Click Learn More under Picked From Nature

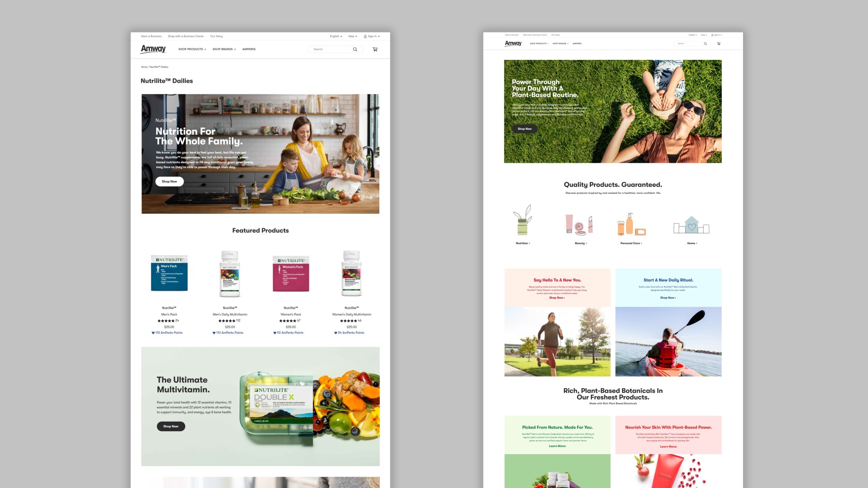point(557,446)
